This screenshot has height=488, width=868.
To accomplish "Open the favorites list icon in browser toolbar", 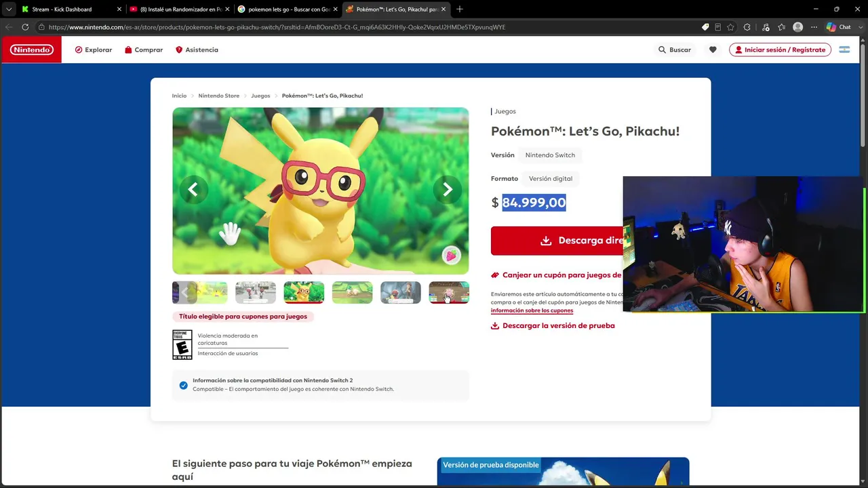I will click(782, 27).
